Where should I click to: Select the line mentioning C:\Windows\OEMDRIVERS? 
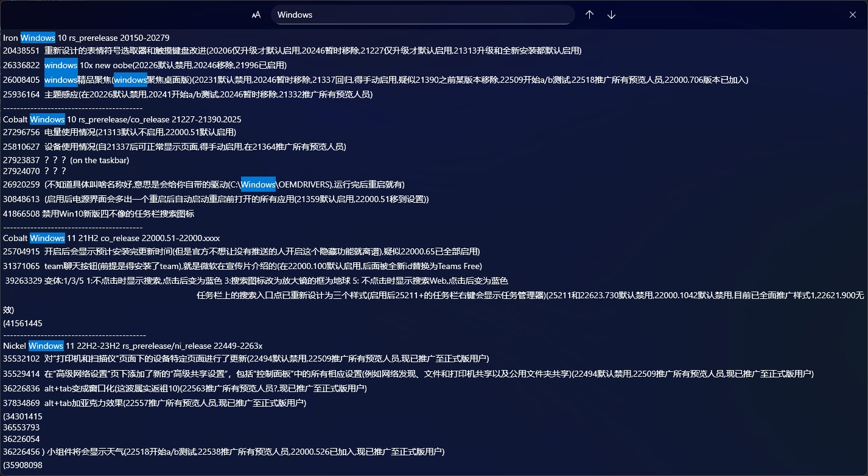pyautogui.click(x=204, y=184)
